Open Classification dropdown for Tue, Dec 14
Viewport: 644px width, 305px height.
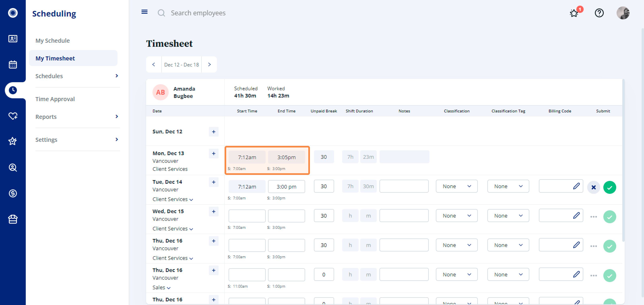point(456,186)
